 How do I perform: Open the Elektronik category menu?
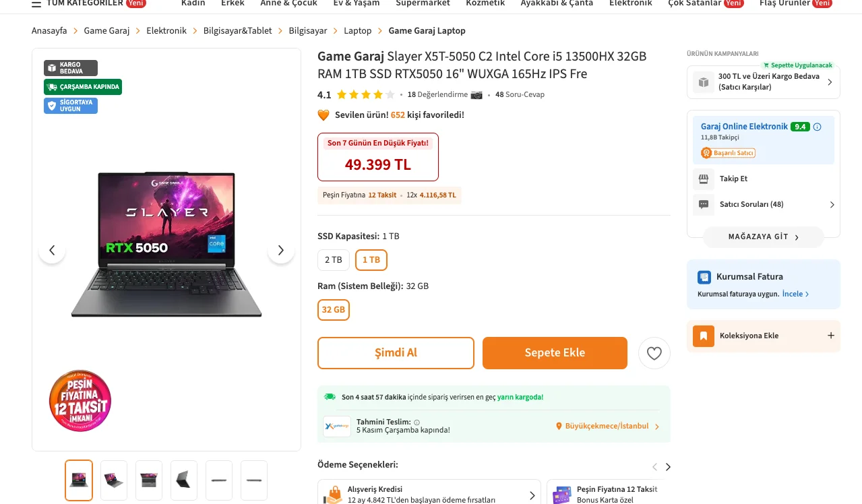pos(630,3)
